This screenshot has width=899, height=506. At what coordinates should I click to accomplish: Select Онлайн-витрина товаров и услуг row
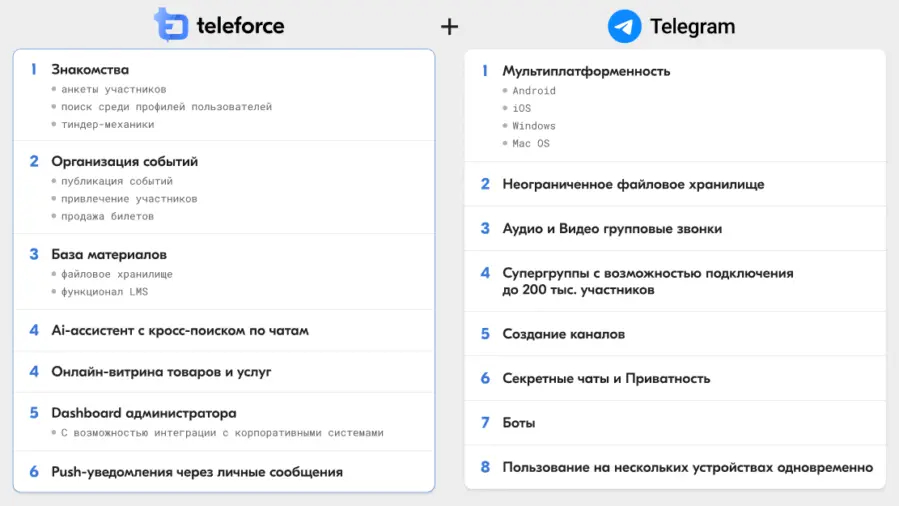point(161,372)
